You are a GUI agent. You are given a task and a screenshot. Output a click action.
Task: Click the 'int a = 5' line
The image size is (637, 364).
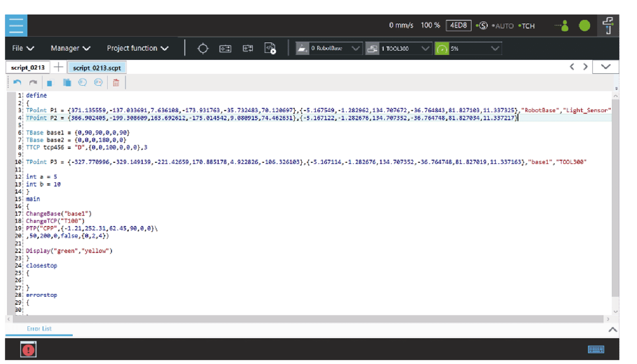point(41,177)
